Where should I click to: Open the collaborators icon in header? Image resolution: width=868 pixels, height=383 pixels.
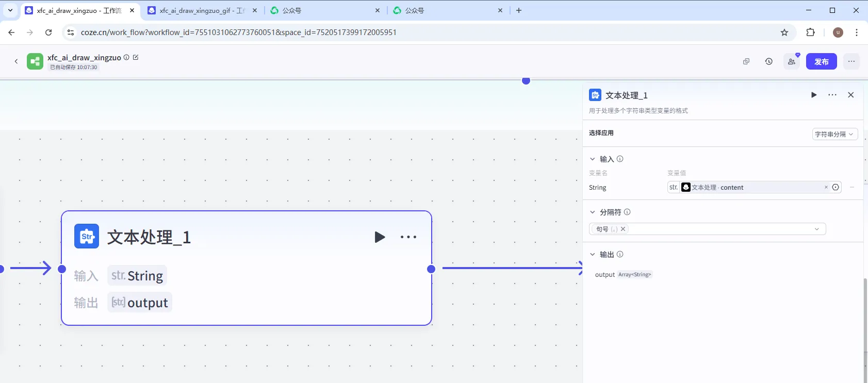pyautogui.click(x=792, y=61)
